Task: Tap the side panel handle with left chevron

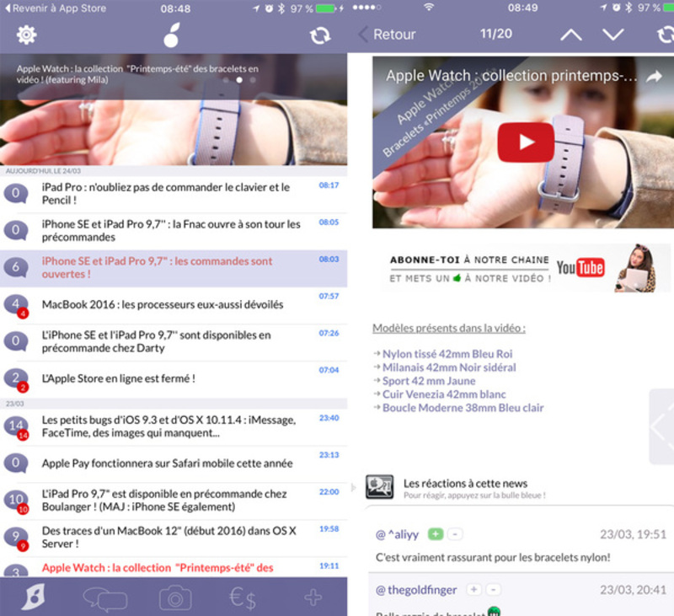Action: pyautogui.click(x=661, y=426)
